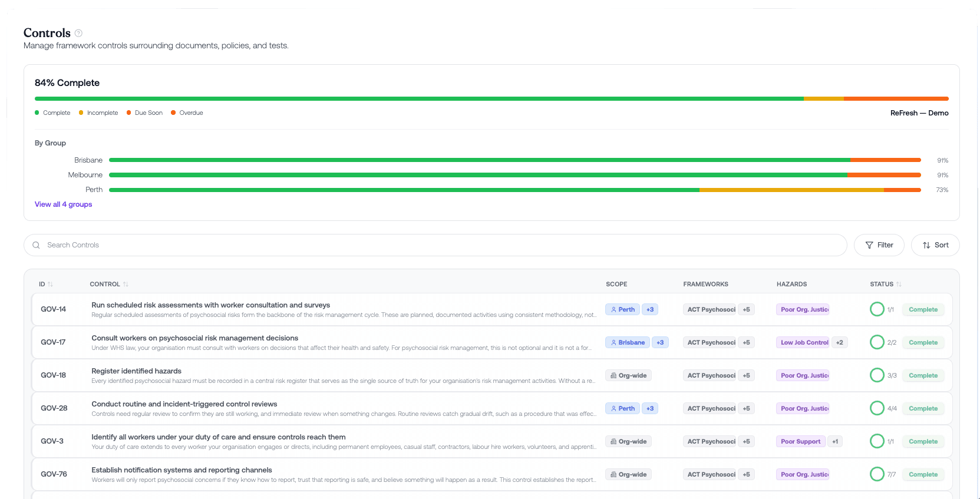980x499 pixels.
Task: Open the "Register identified hazards" control
Action: [136, 371]
